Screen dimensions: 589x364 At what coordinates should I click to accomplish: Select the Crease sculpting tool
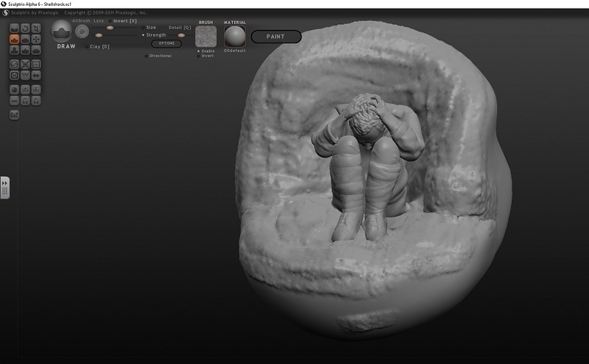[x=14, y=28]
